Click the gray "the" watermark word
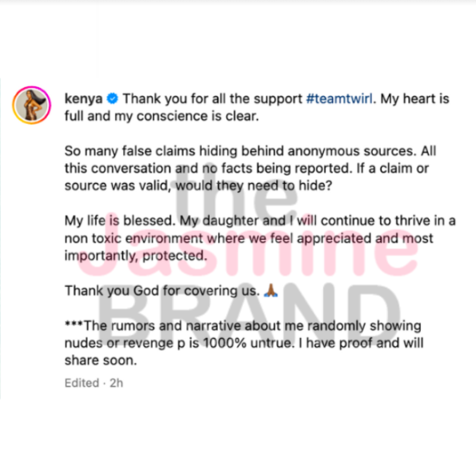Image resolution: width=476 pixels, height=470 pixels. coord(235,194)
